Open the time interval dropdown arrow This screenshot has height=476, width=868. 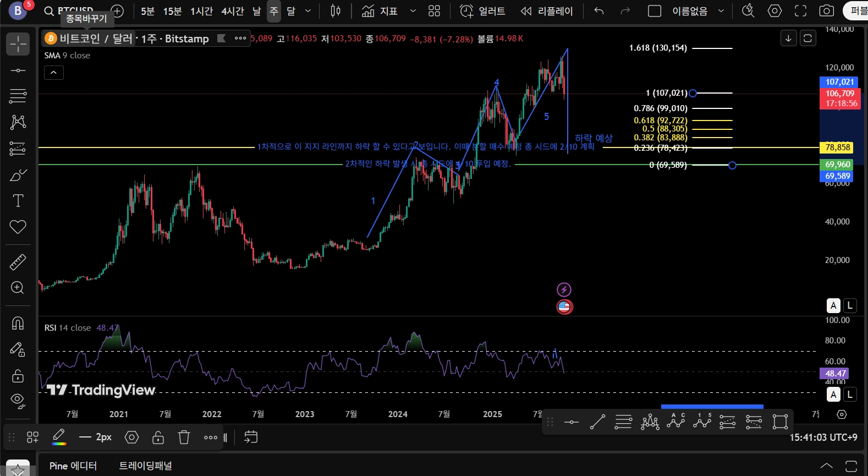[x=308, y=11]
